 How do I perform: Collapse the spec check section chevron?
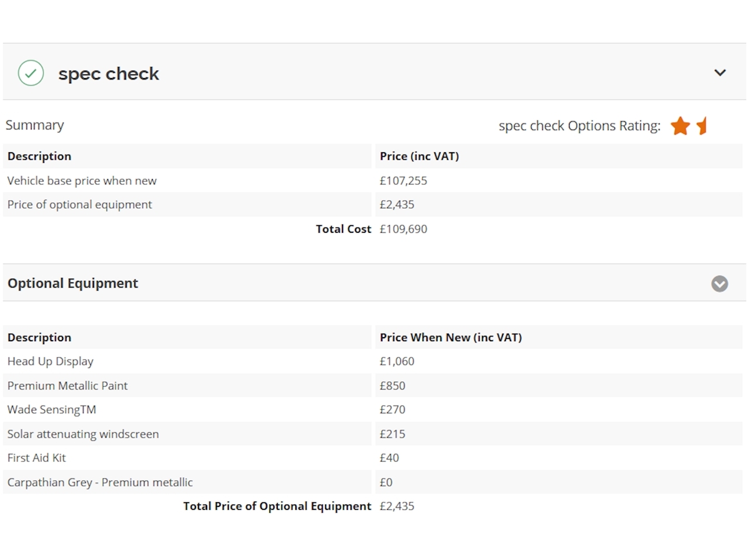pos(720,73)
